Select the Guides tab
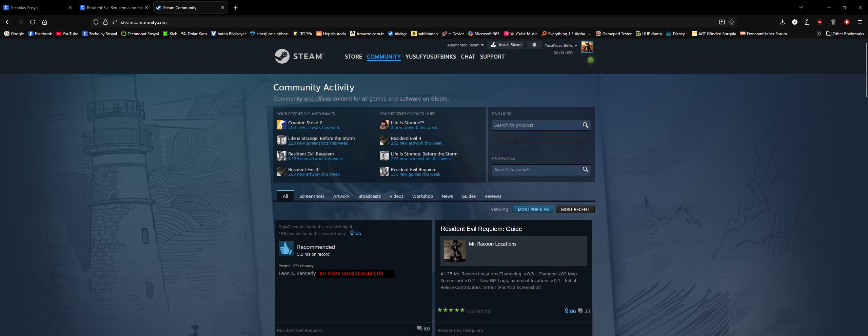Screen dimensions: 868x336 click(x=469, y=196)
